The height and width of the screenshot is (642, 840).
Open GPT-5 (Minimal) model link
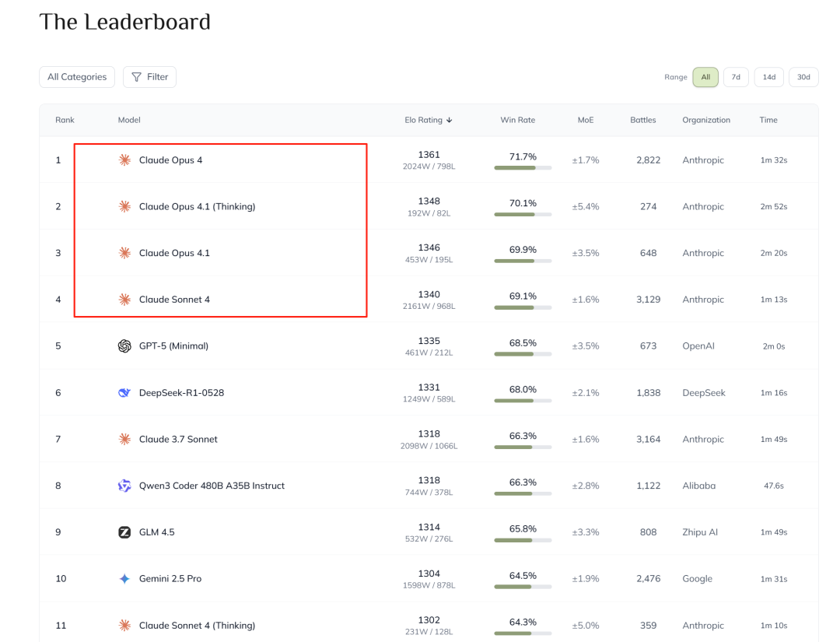[x=173, y=346]
